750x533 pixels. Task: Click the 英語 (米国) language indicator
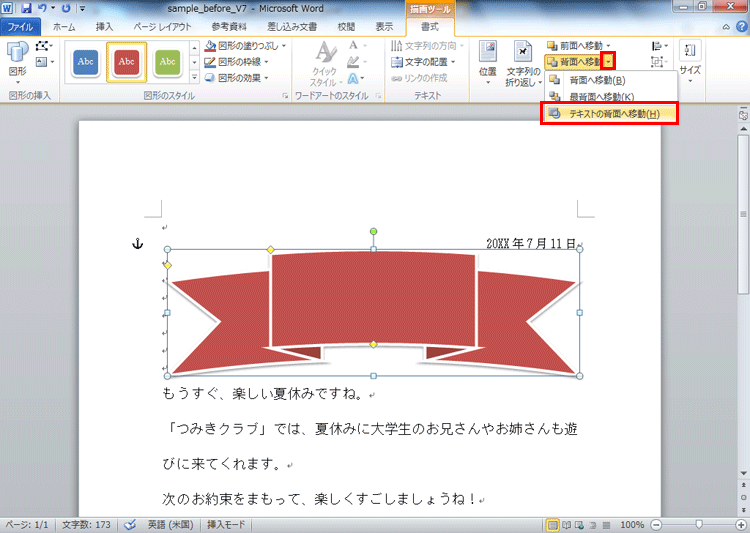tap(170, 525)
